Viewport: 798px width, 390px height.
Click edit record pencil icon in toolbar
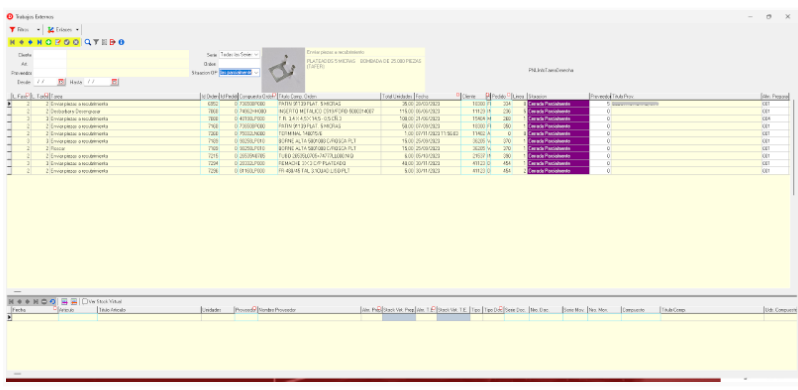point(58,42)
